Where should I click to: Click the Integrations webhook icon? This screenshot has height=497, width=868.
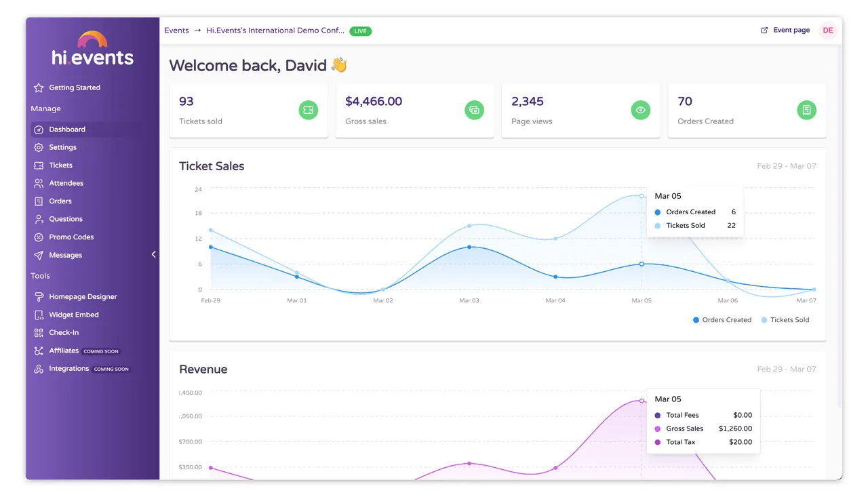pos(39,369)
